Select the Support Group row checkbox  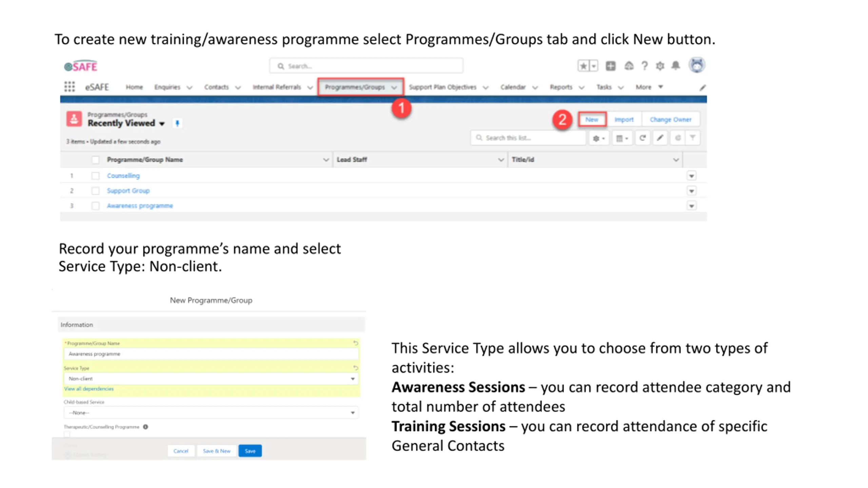tap(96, 191)
